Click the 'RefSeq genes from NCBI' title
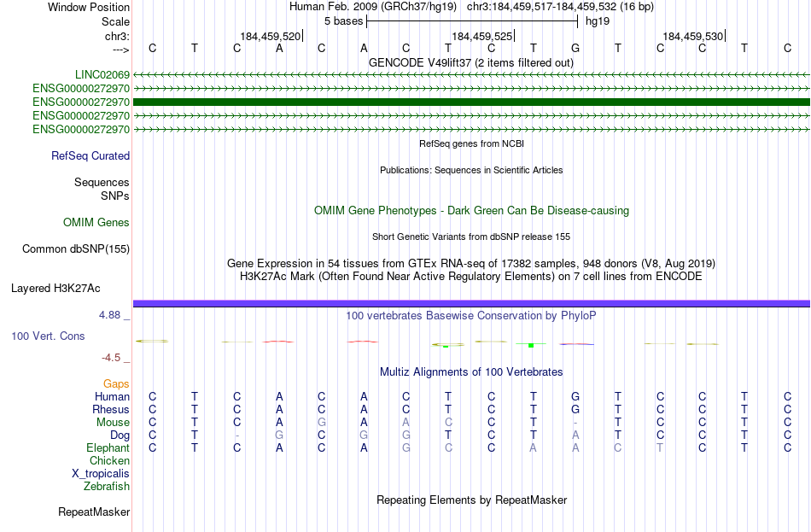This screenshot has width=811, height=532. click(471, 143)
